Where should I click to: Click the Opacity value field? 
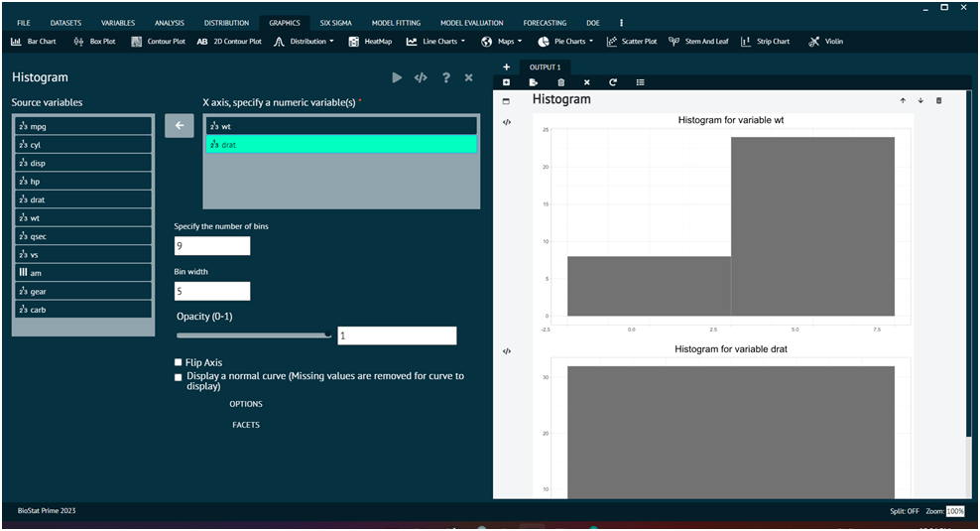click(397, 335)
